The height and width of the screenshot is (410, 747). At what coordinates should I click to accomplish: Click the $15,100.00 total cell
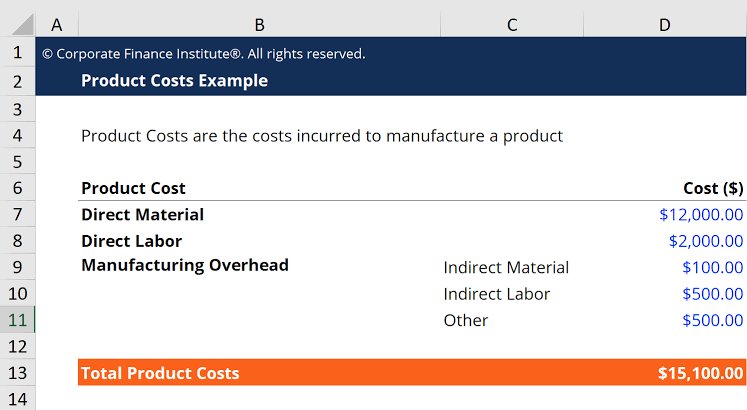click(x=701, y=373)
